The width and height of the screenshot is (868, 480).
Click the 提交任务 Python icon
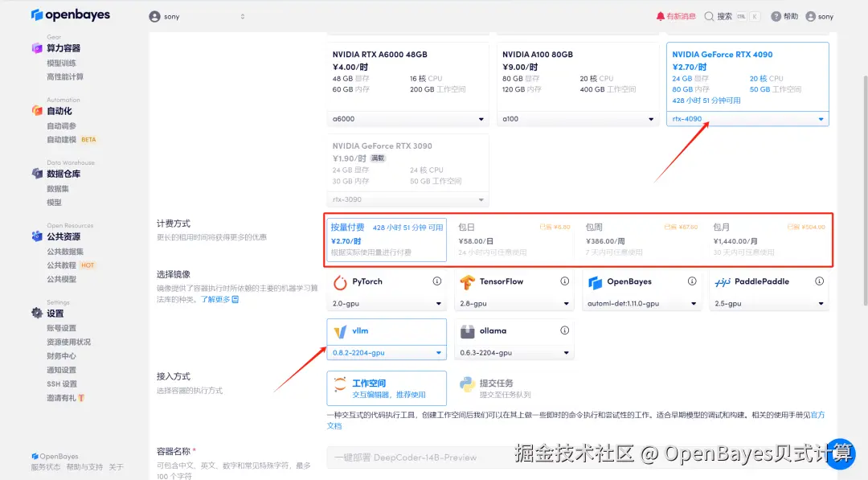click(467, 384)
